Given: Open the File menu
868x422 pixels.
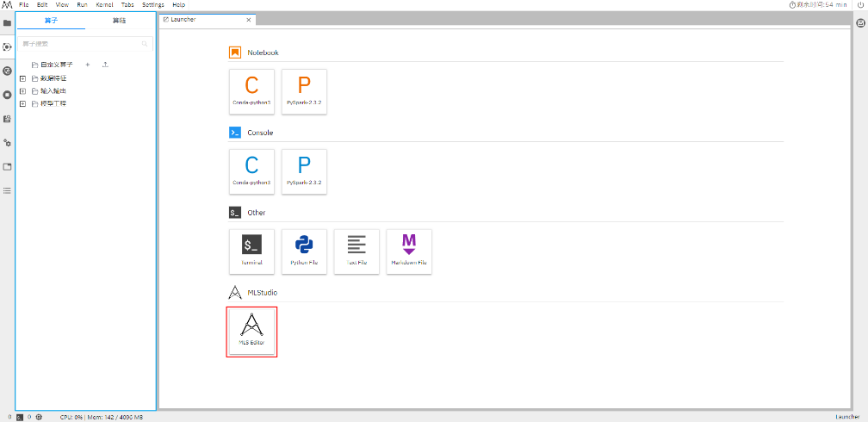Looking at the screenshot, I should pyautogui.click(x=24, y=4).
